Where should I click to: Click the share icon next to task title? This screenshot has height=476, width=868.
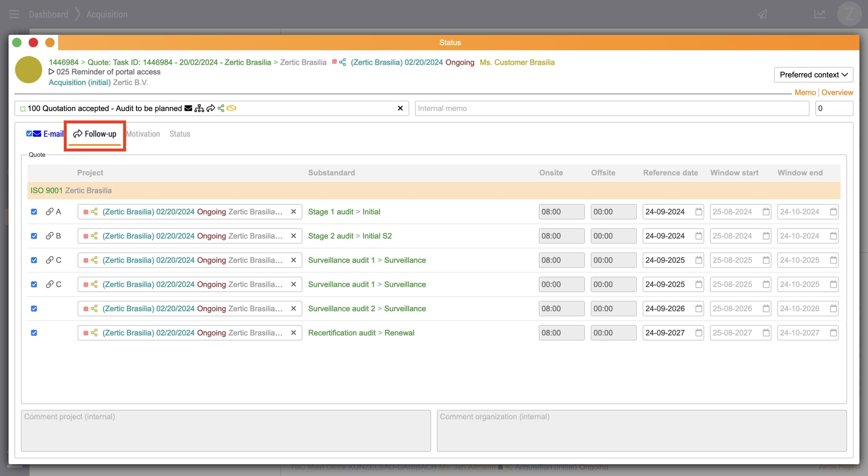[x=343, y=62]
